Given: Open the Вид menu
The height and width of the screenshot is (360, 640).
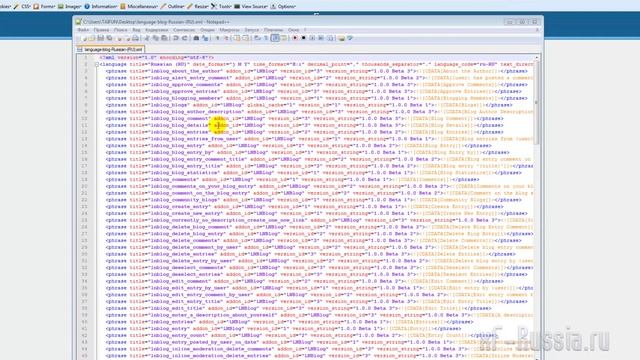Looking at the screenshot, I should 136,30.
